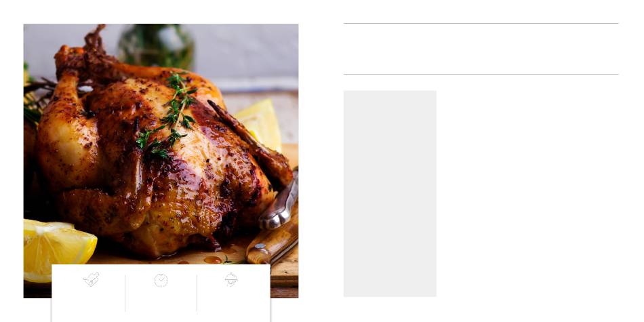Select the gray placeholder panel
The height and width of the screenshot is (322, 644).
pyautogui.click(x=390, y=193)
